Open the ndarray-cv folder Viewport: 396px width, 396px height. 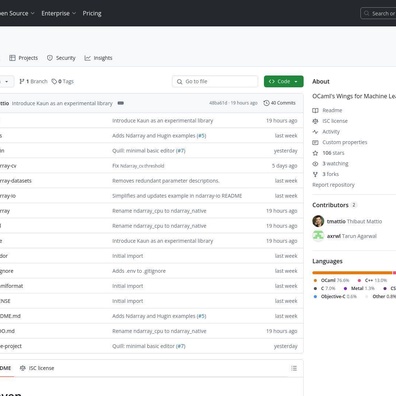click(x=8, y=166)
